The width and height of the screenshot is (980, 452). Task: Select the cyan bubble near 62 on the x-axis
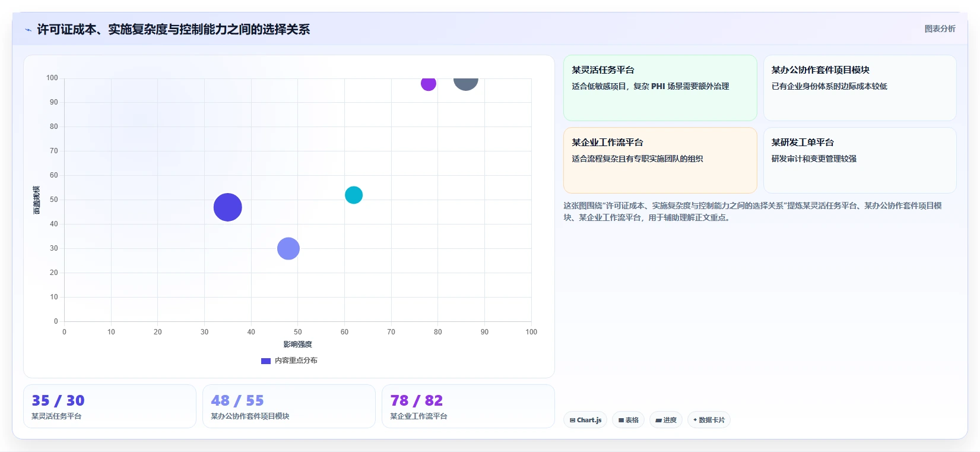point(354,195)
